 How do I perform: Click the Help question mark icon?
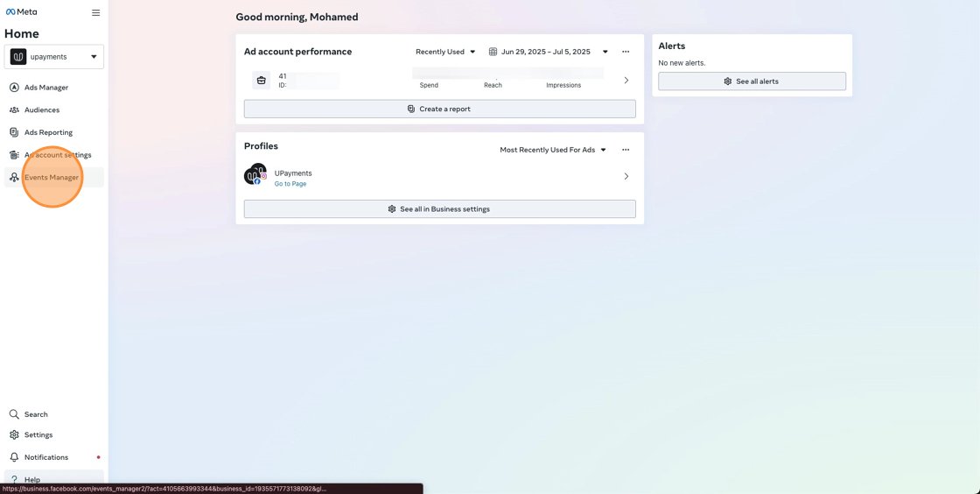(x=14, y=480)
